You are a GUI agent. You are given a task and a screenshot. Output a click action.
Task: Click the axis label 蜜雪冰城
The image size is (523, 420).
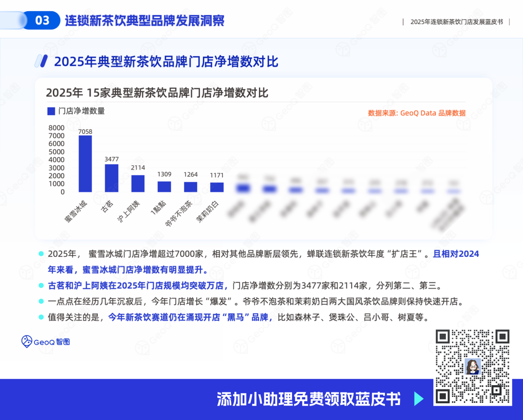pos(76,212)
